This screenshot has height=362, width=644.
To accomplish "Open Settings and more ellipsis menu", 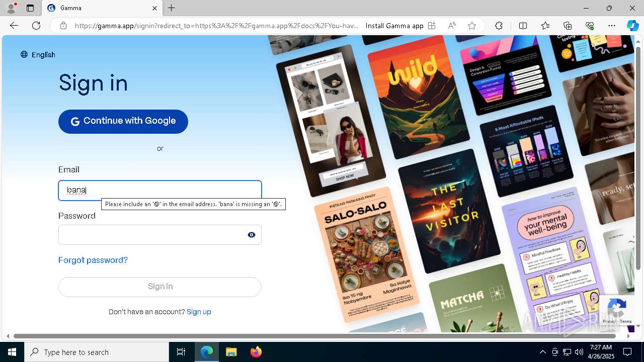I will 612,26.
